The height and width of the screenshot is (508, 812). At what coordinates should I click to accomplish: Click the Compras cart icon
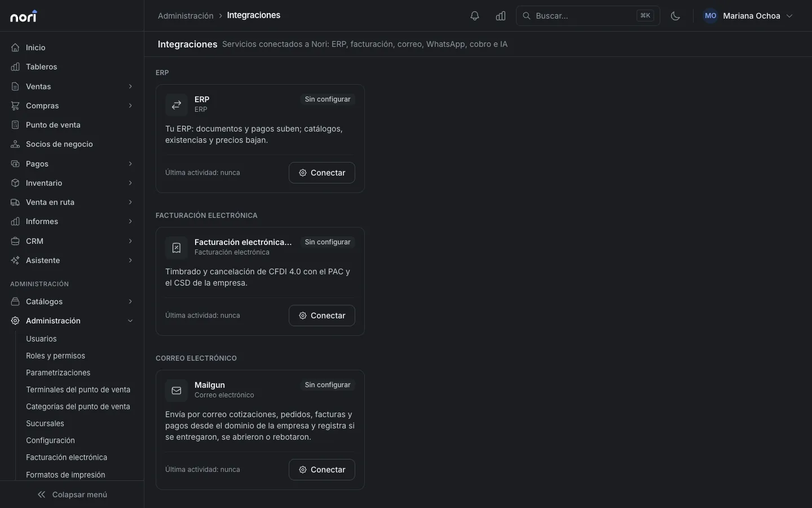15,106
